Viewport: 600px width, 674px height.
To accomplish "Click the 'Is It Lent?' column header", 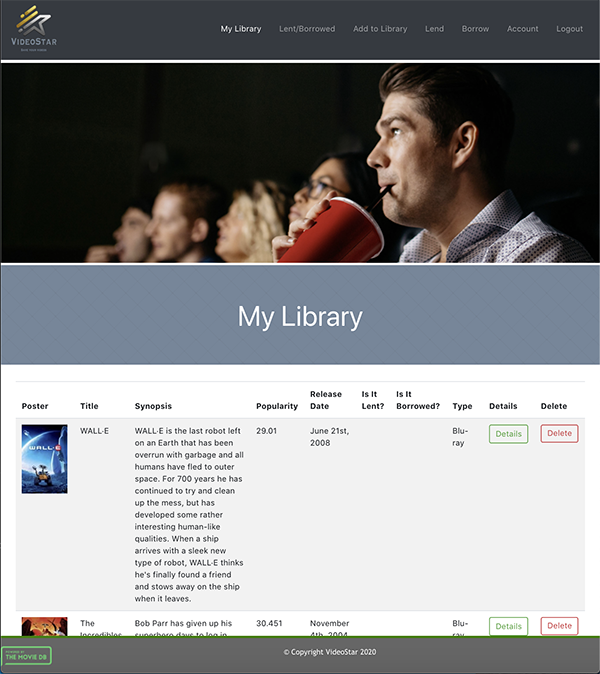I will point(373,400).
